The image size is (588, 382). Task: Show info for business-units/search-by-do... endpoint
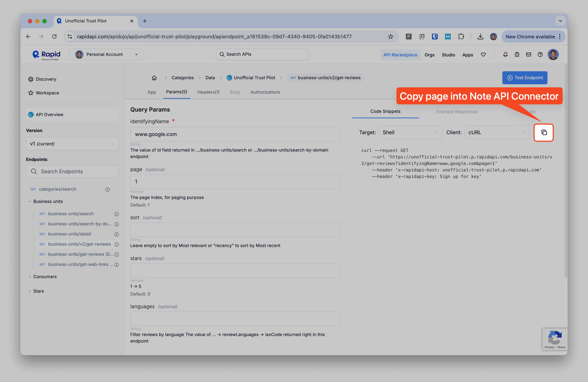point(117,224)
